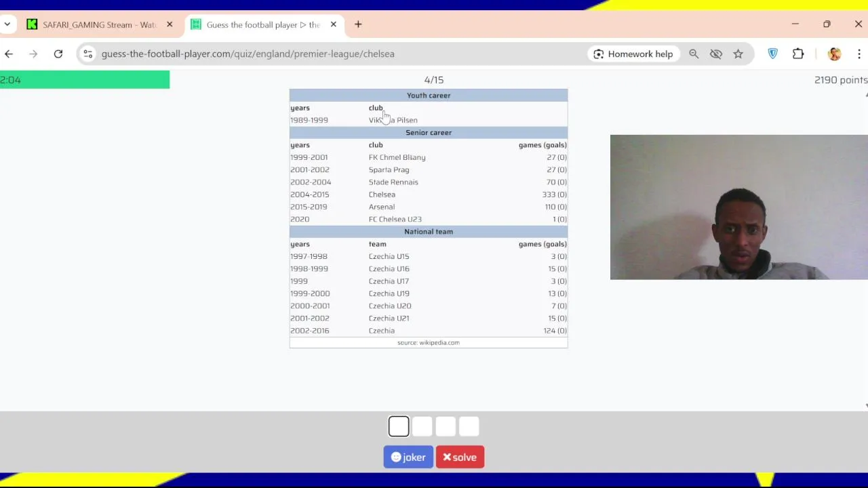Click the Youth career header

(429, 96)
